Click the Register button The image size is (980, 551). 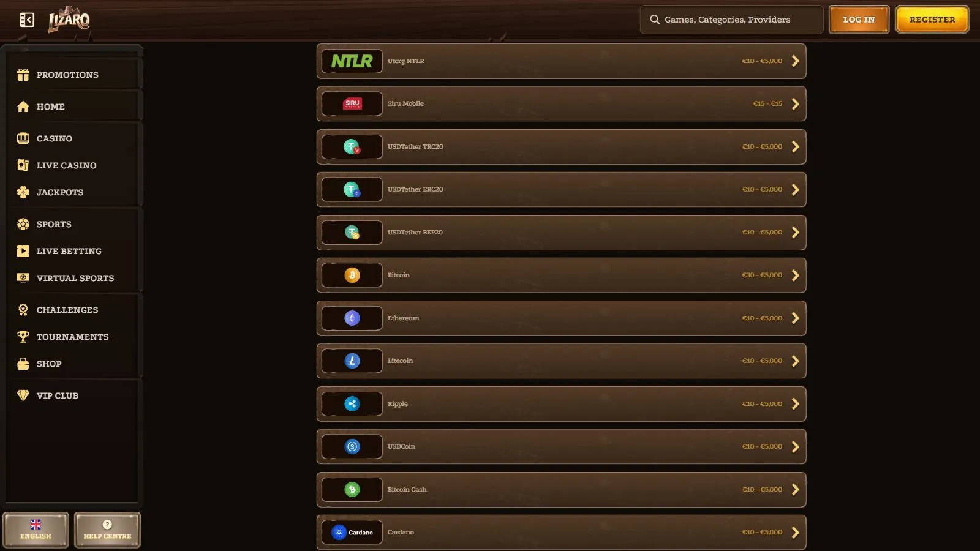(932, 20)
